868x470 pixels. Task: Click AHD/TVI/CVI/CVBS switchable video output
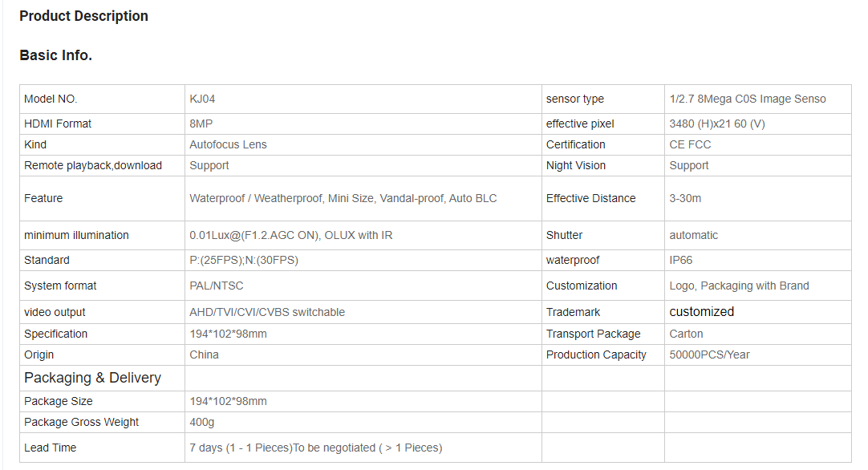[x=267, y=312]
